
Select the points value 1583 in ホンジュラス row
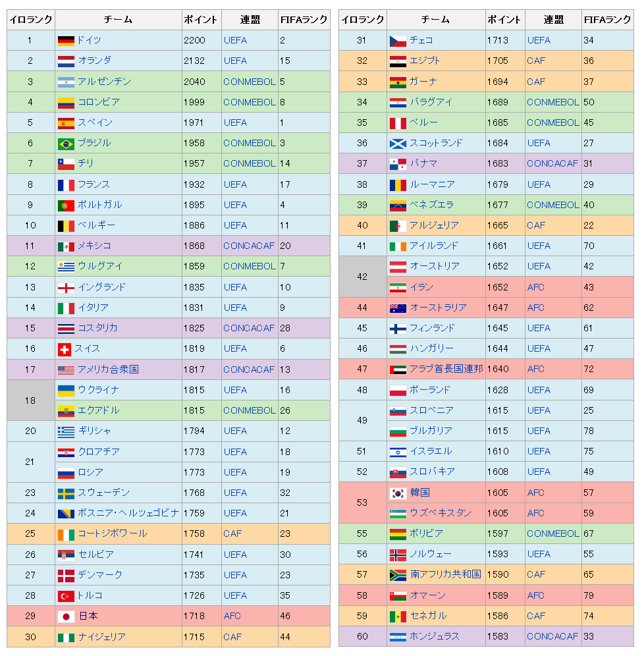pyautogui.click(x=498, y=637)
